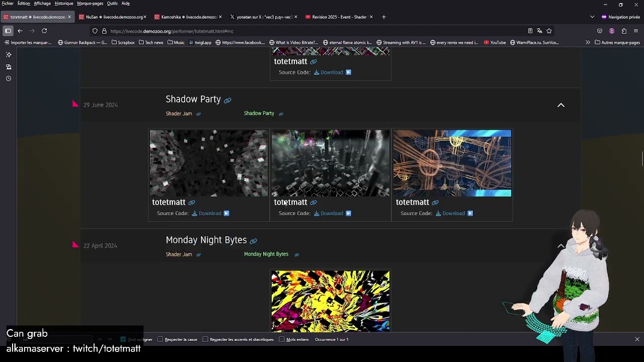Open tracking protection shield info
Image resolution: width=644 pixels, height=362 pixels.
coord(95,31)
